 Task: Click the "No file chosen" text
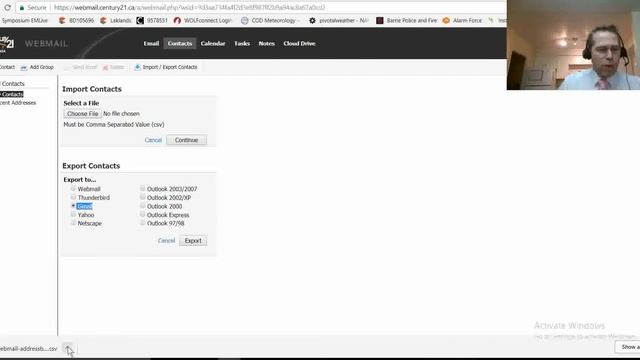point(121,113)
